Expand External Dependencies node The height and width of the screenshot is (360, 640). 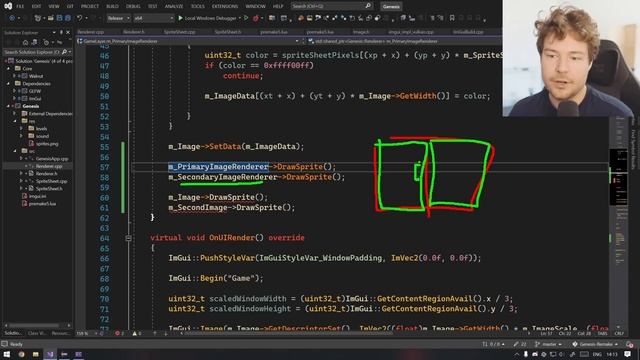coord(15,113)
